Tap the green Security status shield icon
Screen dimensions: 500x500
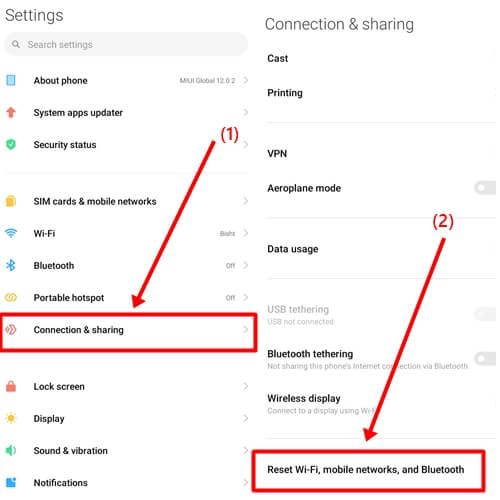tap(11, 144)
